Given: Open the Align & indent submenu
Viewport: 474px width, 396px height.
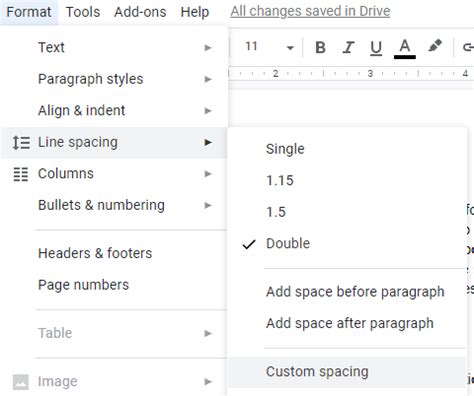Looking at the screenshot, I should point(114,110).
